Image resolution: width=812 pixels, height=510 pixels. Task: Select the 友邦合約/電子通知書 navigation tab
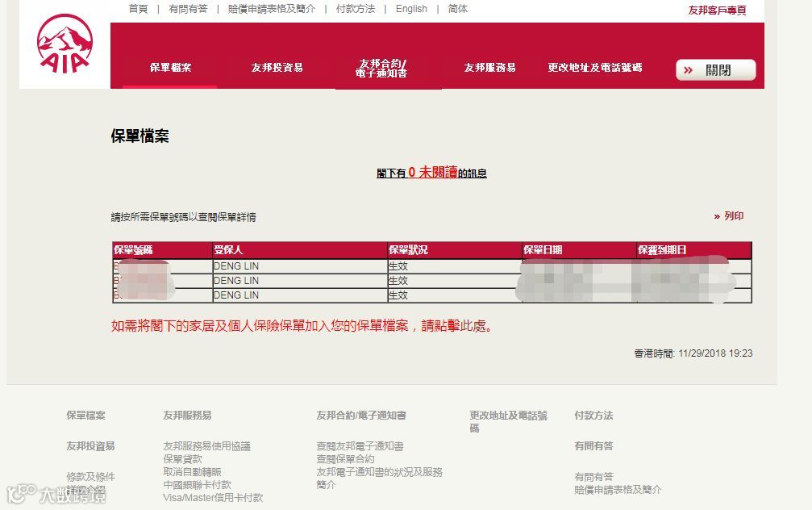pyautogui.click(x=381, y=68)
